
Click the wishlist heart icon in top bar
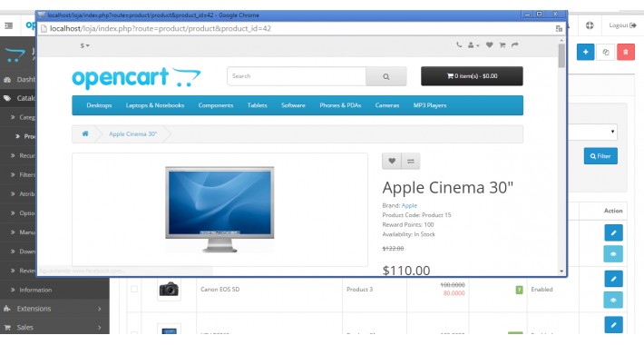click(489, 44)
